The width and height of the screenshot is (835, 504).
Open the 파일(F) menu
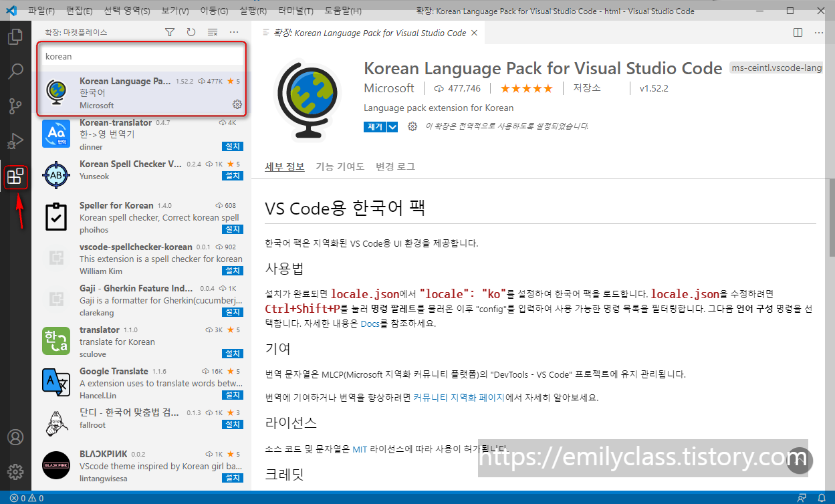(x=41, y=11)
